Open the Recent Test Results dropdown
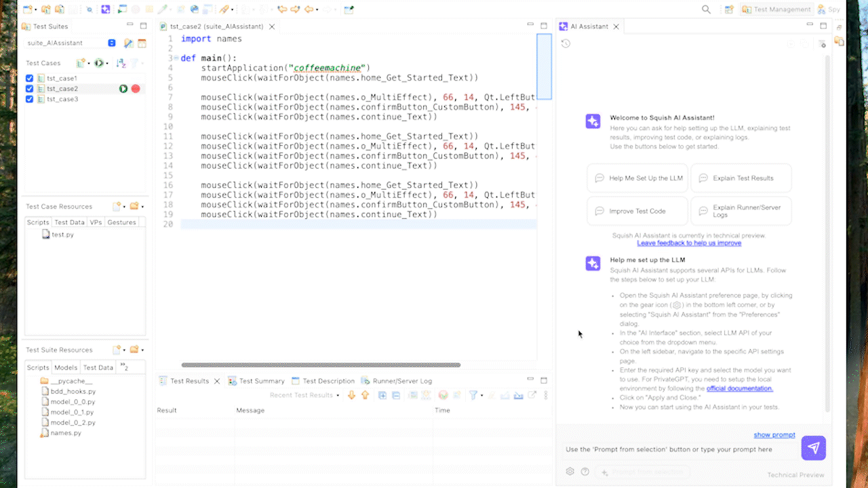868x488 pixels. (304, 395)
